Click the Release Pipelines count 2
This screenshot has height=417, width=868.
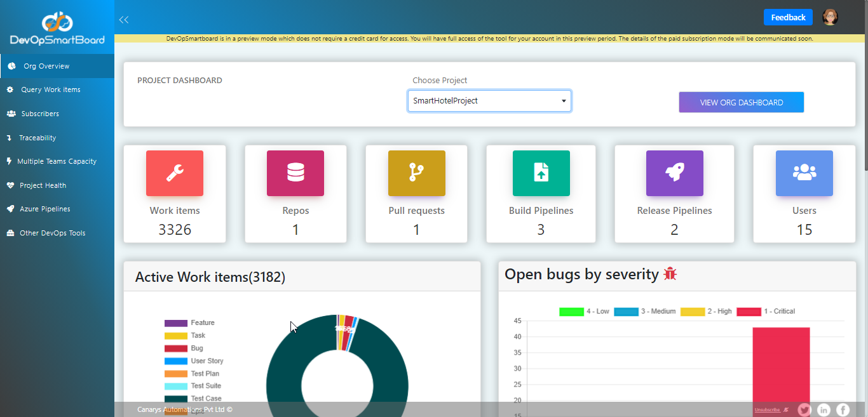pyautogui.click(x=675, y=230)
